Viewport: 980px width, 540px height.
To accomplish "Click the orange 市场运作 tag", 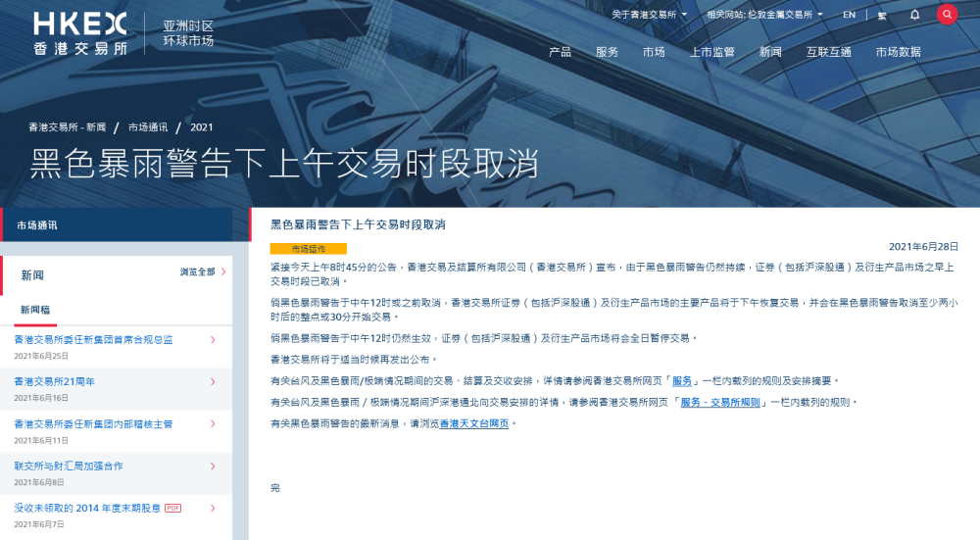I will pos(308,249).
